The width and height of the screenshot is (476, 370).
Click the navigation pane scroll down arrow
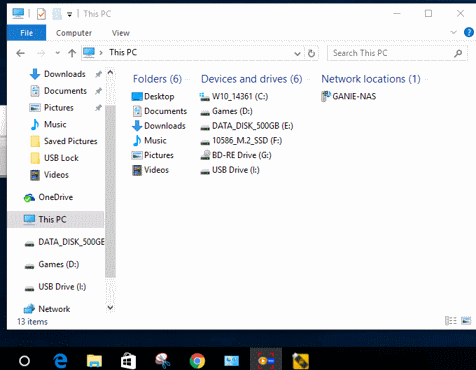click(x=110, y=308)
